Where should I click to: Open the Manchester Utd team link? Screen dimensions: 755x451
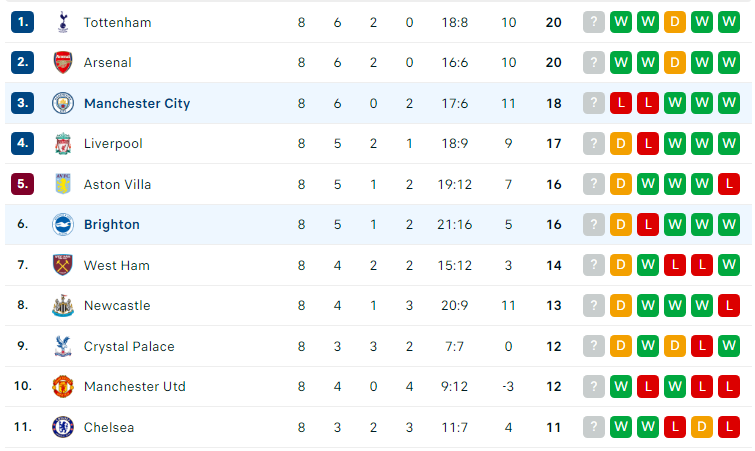click(x=134, y=387)
